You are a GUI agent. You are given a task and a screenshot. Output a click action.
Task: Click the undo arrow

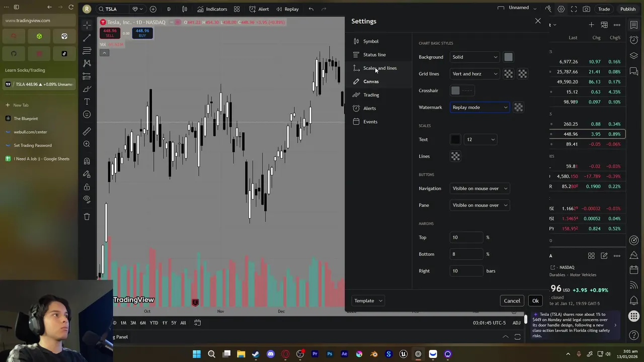tap(311, 9)
